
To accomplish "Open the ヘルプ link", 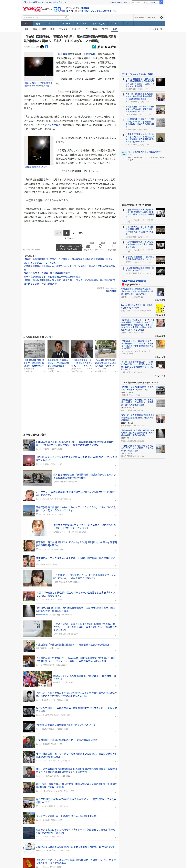I will point(127,2).
